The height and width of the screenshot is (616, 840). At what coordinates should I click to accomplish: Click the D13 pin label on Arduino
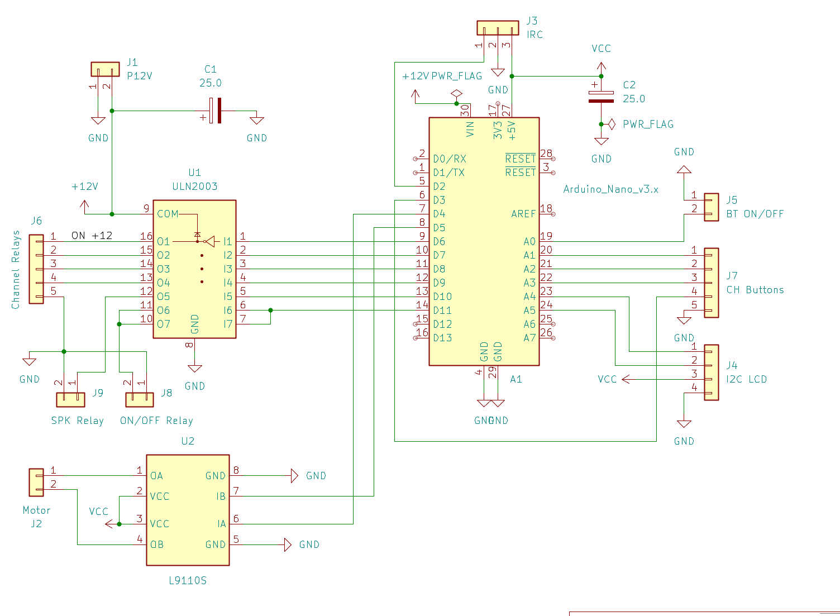coord(442,338)
